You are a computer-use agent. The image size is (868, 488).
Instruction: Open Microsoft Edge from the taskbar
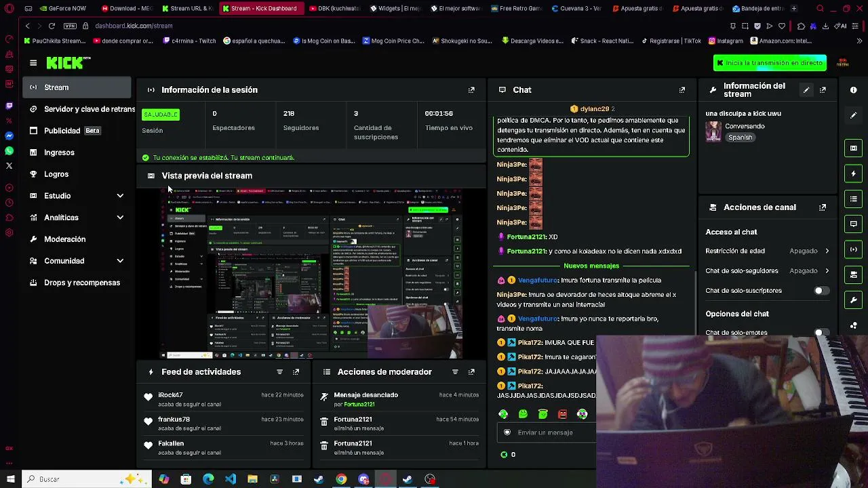tap(208, 479)
